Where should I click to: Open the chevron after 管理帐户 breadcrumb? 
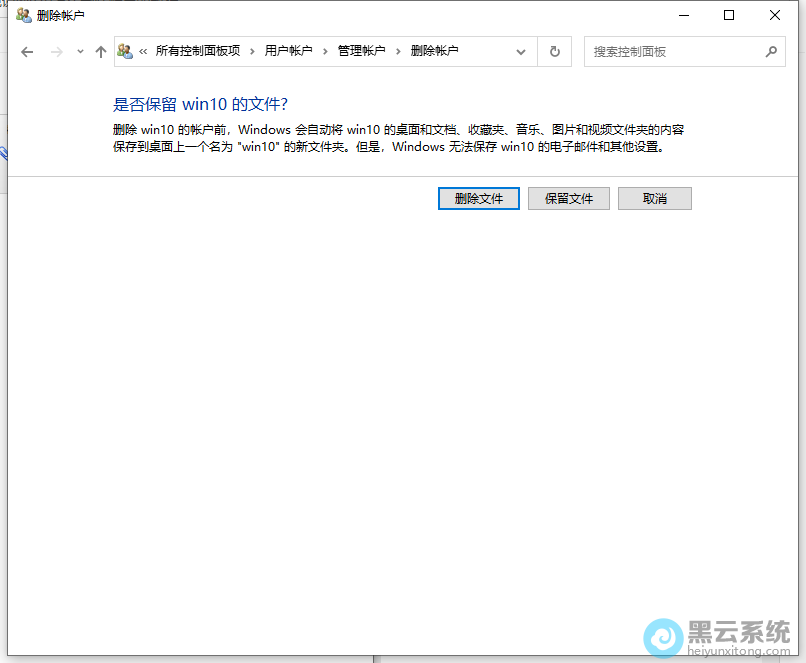pos(398,51)
